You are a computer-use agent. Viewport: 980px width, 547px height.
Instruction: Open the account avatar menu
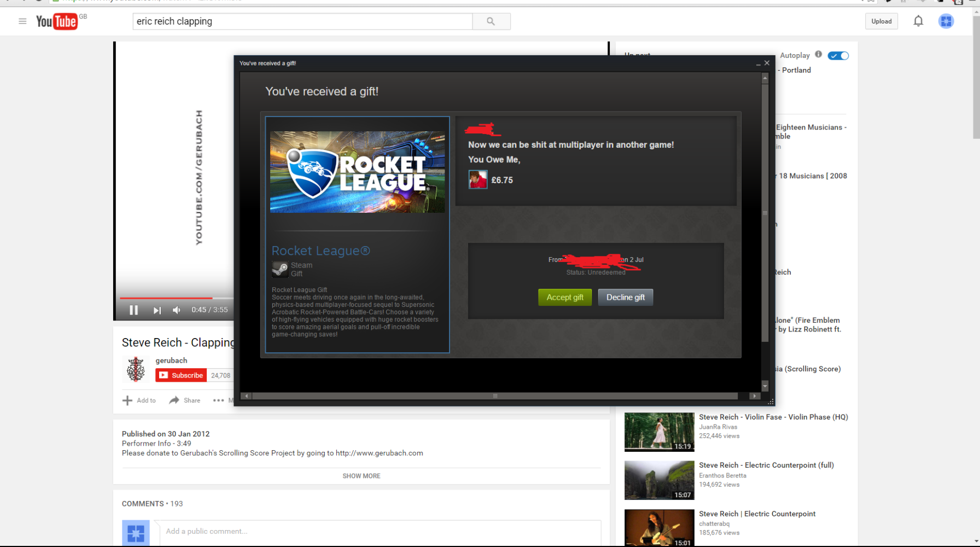pos(946,21)
